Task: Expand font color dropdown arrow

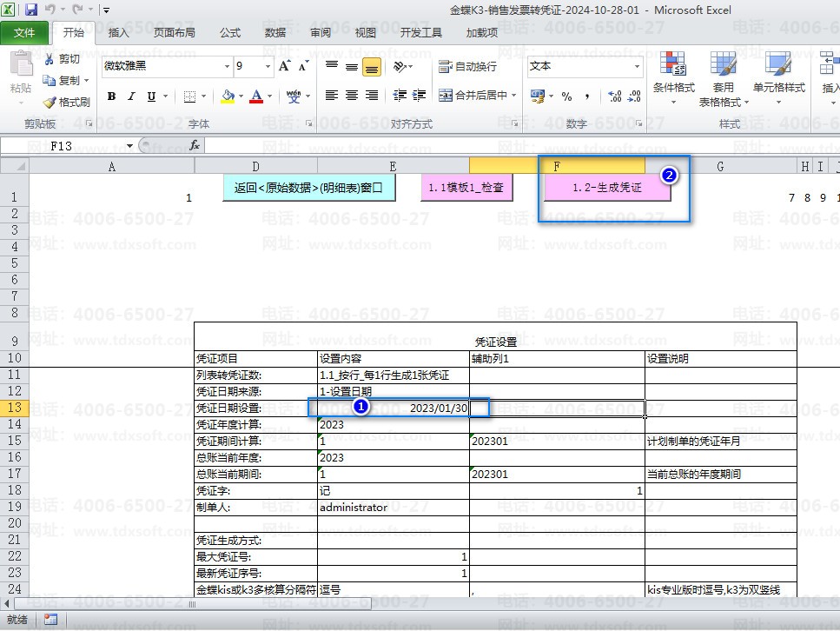Action: tap(269, 96)
